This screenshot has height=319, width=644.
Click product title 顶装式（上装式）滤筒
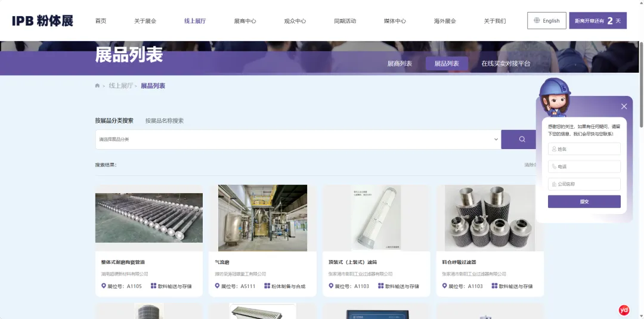(x=352, y=262)
